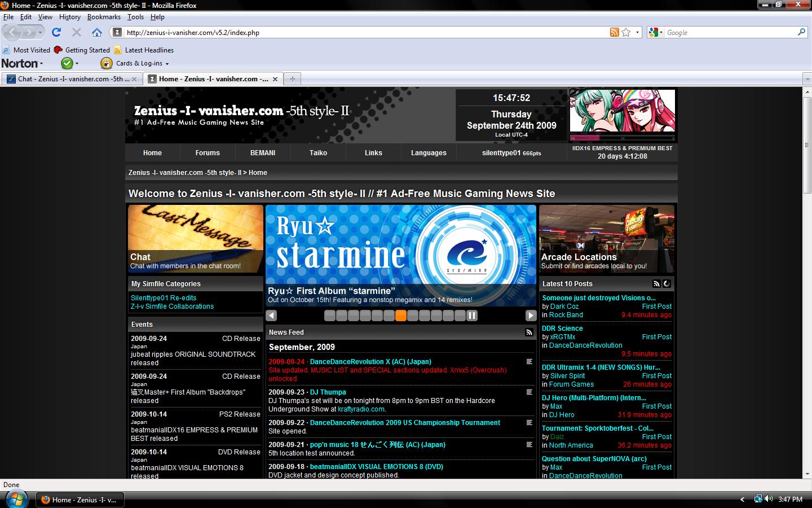Open the address bar URL history dropdown

[x=638, y=33]
